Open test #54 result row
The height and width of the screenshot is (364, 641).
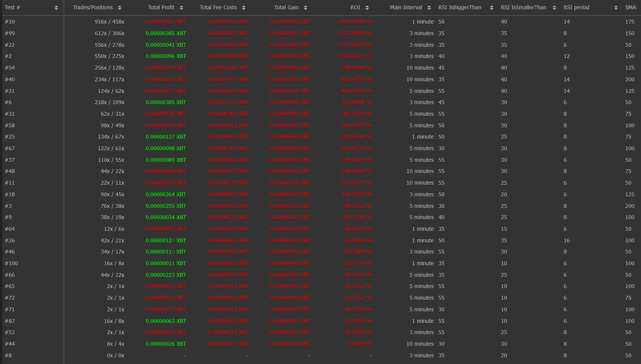pyautogui.click(x=10, y=68)
